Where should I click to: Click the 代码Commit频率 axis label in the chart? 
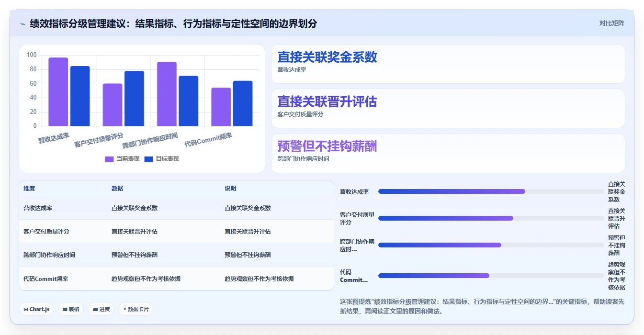tap(209, 140)
